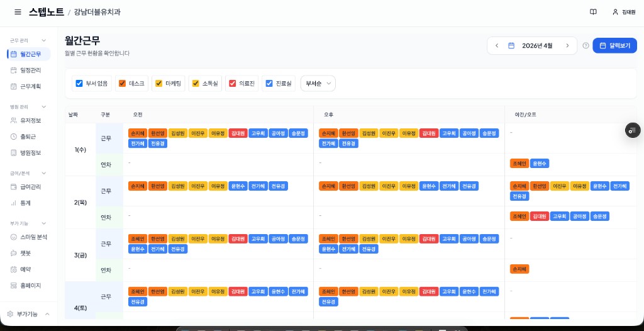The image size is (644, 331).
Task: Uncheck the 진료실 filter checkbox
Action: point(269,84)
